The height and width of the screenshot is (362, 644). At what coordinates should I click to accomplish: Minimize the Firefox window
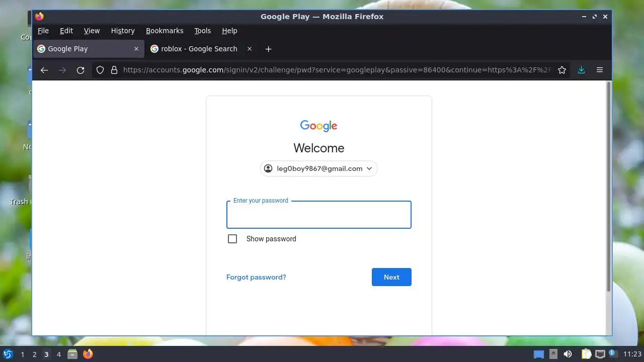pos(584,17)
